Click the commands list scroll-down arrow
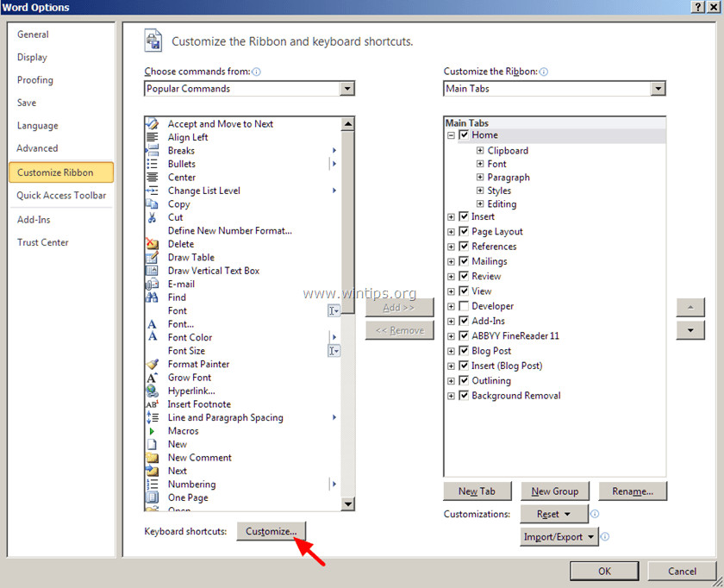The height and width of the screenshot is (588, 724). tap(348, 504)
